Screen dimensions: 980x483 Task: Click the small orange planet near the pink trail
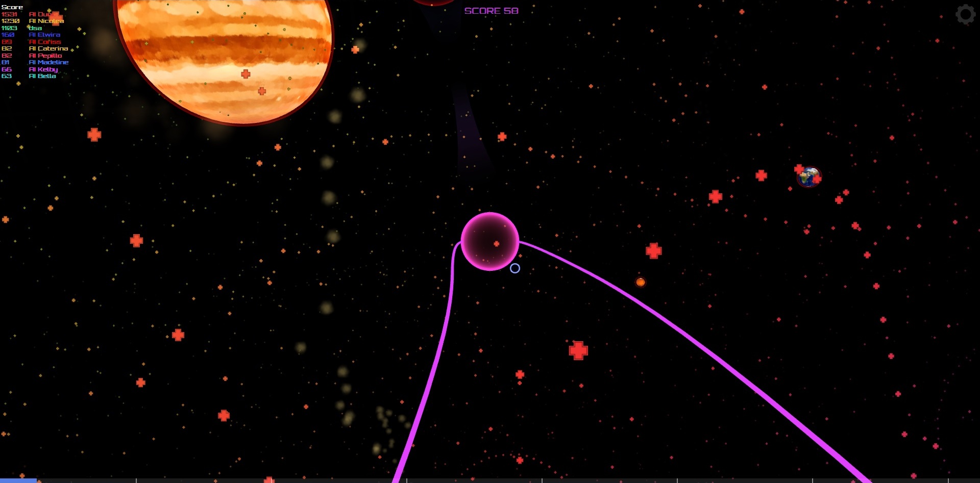click(641, 282)
